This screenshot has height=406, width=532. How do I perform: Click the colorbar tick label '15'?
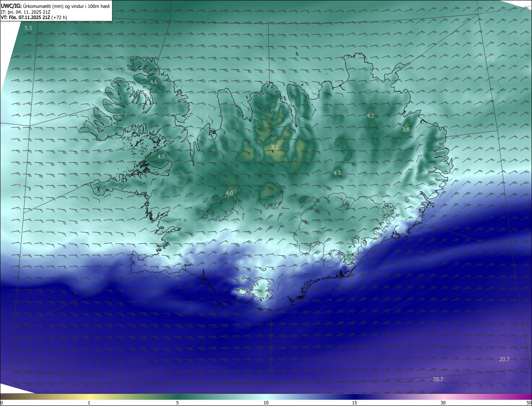tap(355, 403)
